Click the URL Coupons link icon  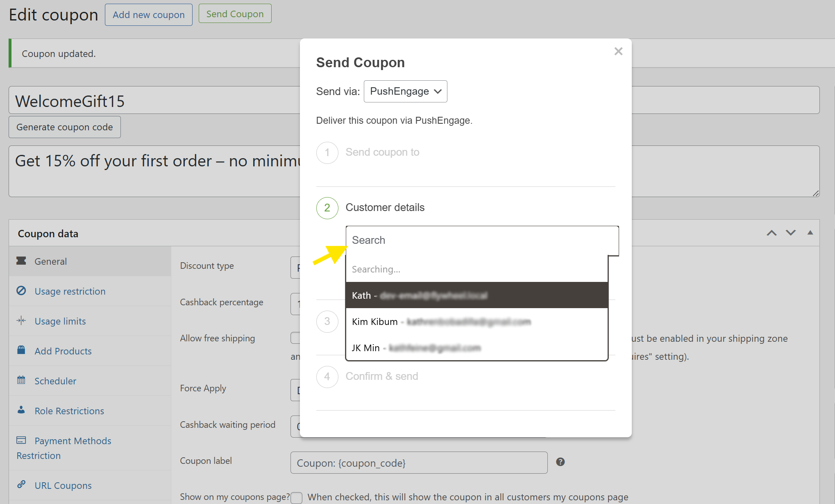(x=21, y=484)
